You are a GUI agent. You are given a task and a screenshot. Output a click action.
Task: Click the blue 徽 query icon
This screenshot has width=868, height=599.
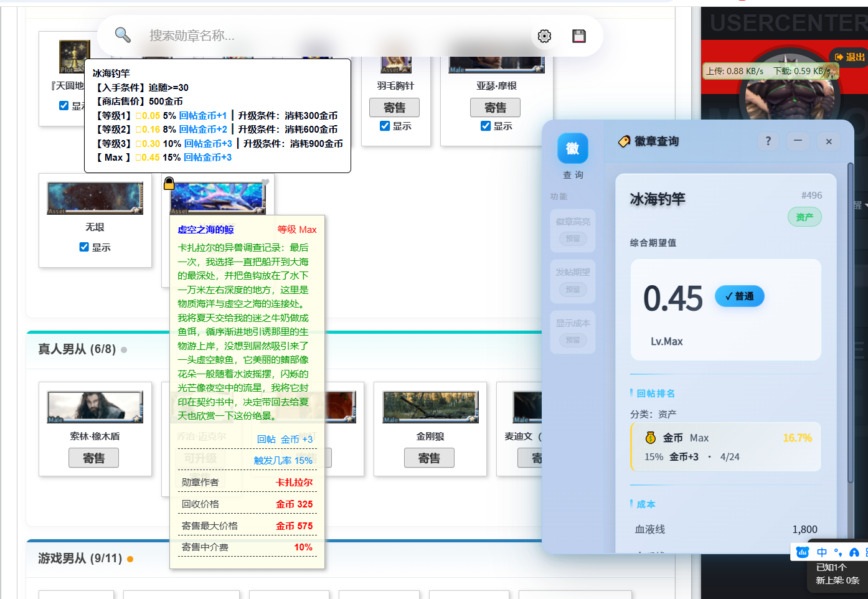pyautogui.click(x=572, y=148)
